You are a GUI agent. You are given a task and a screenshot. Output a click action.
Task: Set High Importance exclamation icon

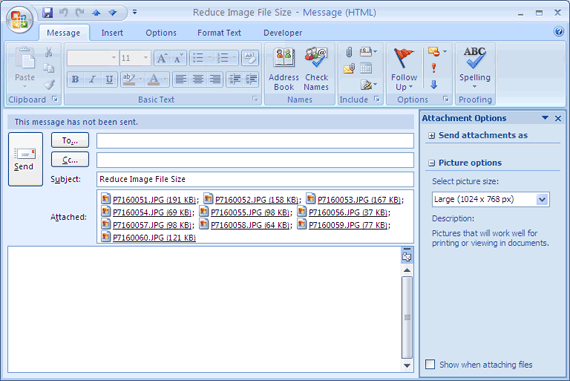click(434, 68)
